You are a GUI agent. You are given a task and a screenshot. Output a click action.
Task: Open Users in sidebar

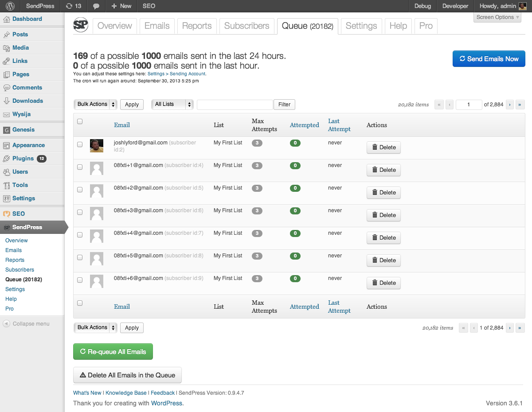tap(20, 171)
